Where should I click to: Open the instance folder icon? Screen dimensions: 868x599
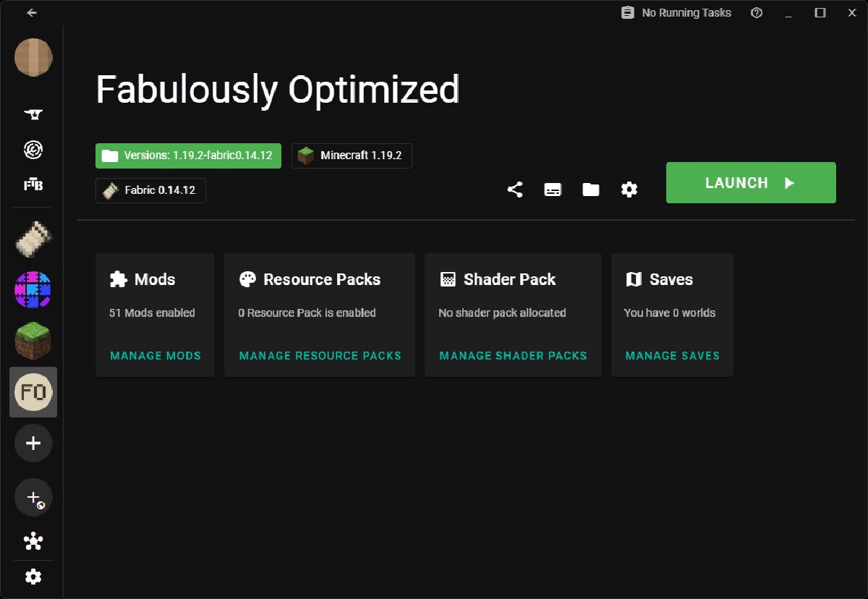591,190
